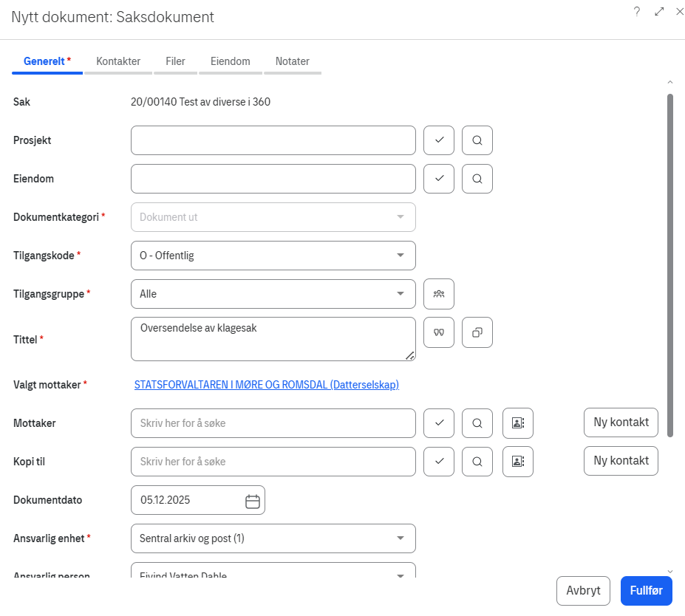This screenshot has height=616, width=685.
Task: Open the Tilgangsgruppe members group icon
Action: 439,294
